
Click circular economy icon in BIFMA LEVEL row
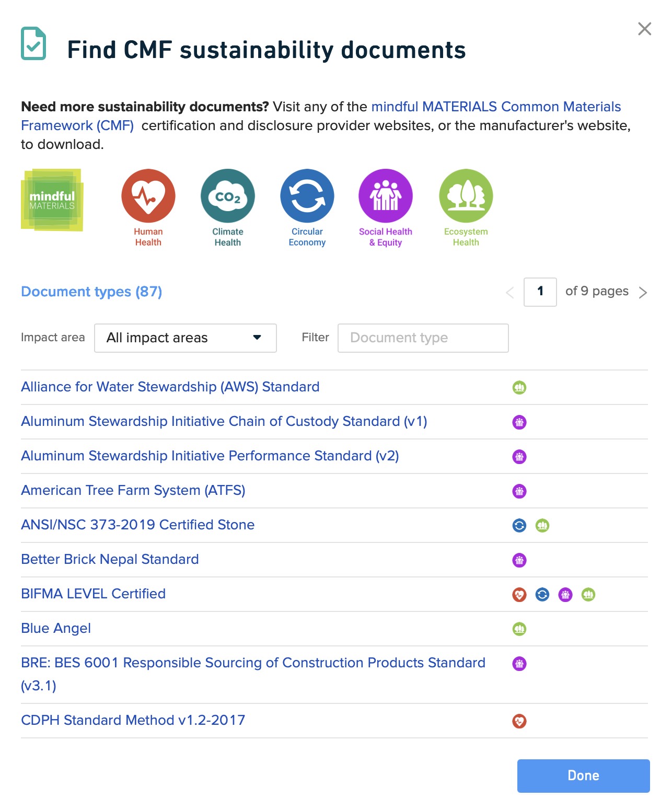542,594
